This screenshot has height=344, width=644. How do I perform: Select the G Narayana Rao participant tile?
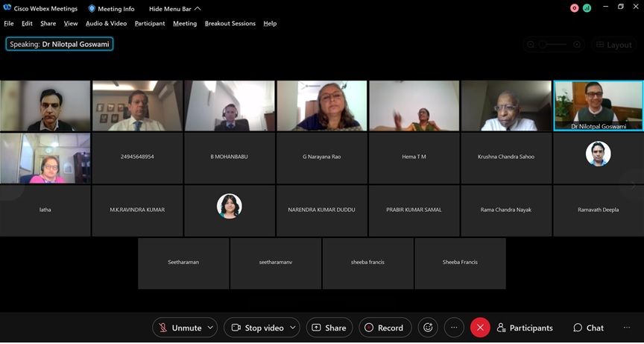coord(321,158)
